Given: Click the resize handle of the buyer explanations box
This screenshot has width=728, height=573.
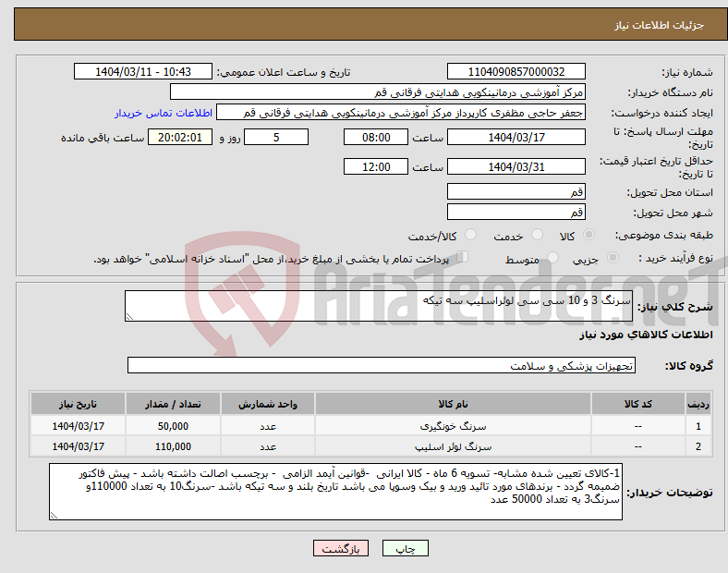Looking at the screenshot, I should tap(54, 515).
